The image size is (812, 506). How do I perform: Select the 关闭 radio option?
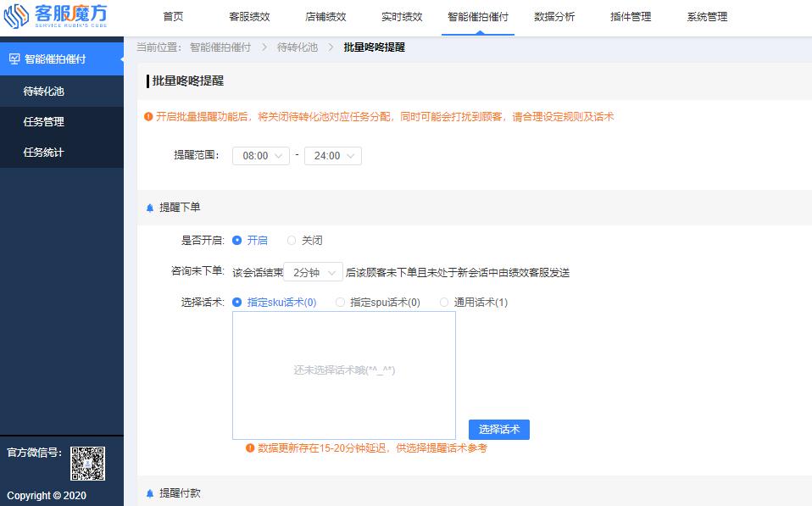pos(292,241)
